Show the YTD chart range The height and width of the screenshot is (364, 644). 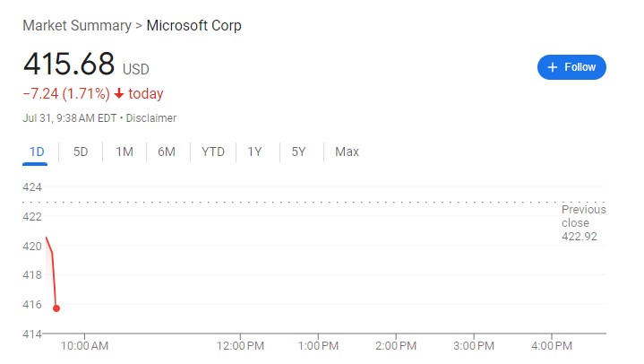click(x=213, y=152)
